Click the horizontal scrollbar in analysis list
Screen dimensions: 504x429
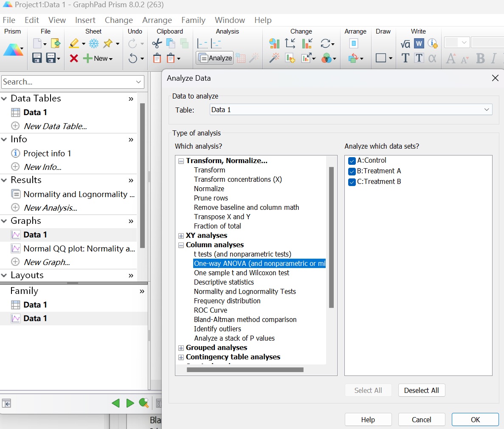point(245,370)
